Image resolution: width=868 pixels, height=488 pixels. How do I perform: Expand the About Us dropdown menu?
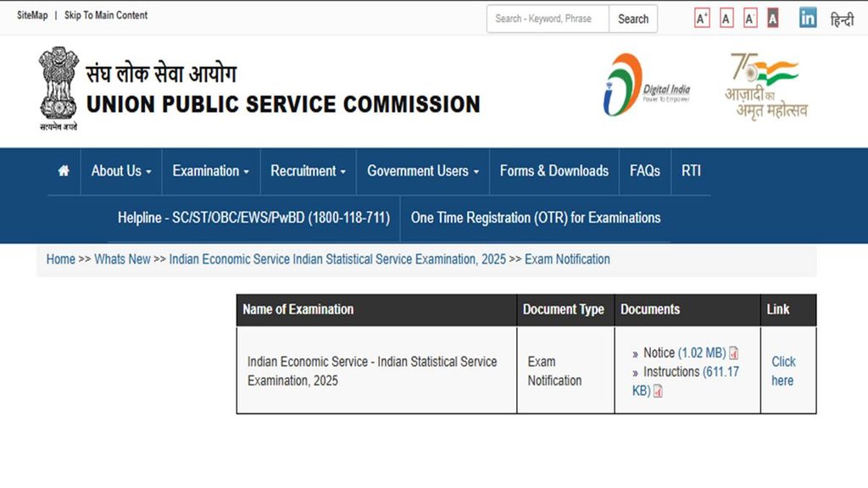[x=120, y=171]
